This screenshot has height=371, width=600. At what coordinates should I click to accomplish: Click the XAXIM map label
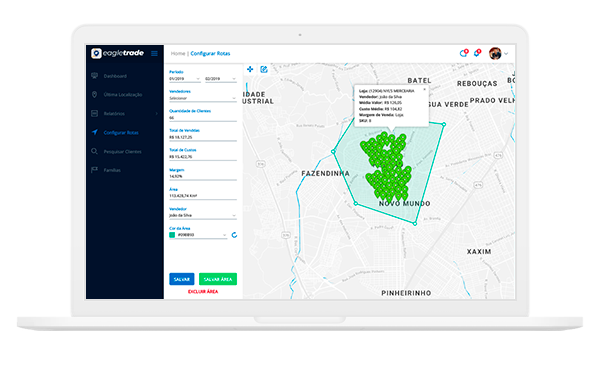[479, 252]
